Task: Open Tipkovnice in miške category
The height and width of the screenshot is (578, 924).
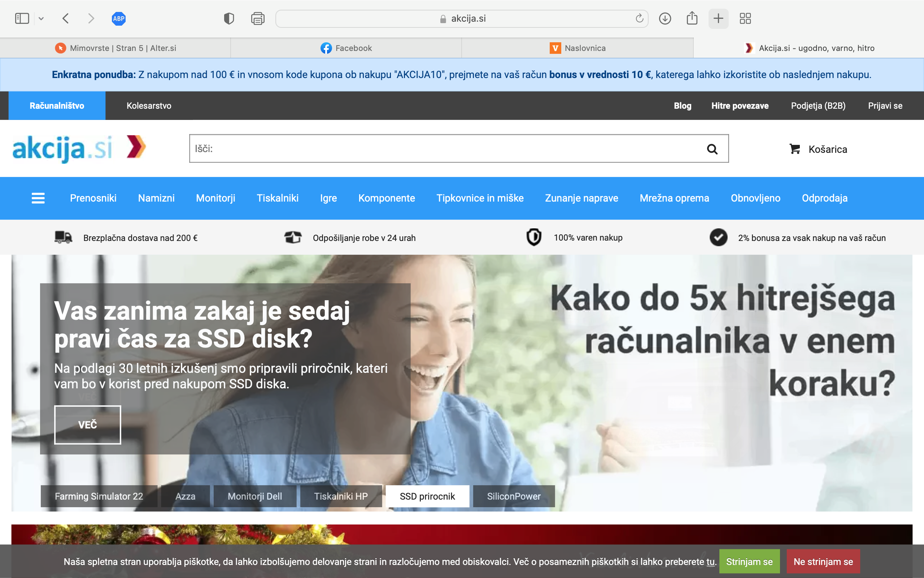Action: [480, 198]
